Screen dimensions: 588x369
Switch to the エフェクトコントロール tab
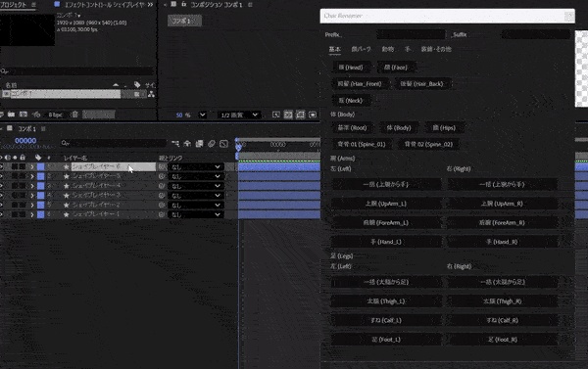(x=105, y=5)
